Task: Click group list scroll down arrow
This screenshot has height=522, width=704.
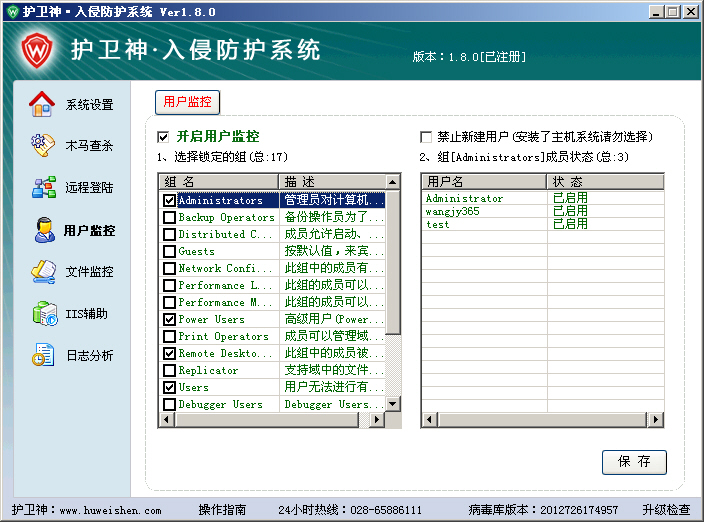Action: pyautogui.click(x=392, y=404)
